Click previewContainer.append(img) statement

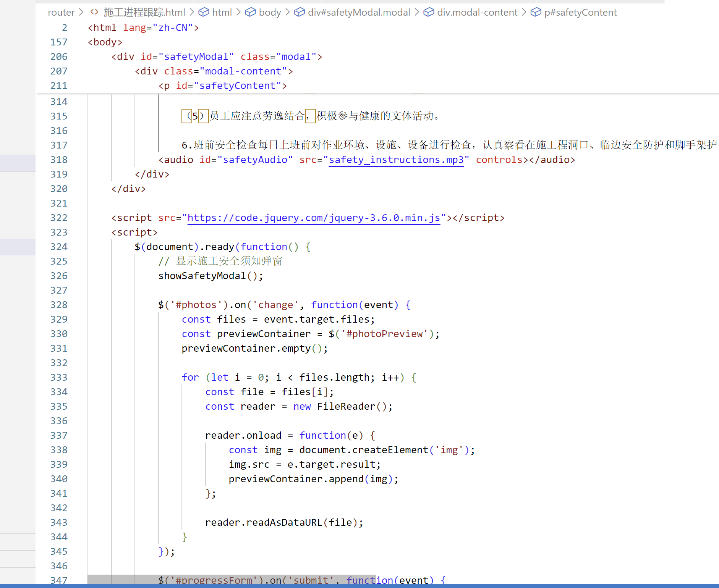point(314,479)
